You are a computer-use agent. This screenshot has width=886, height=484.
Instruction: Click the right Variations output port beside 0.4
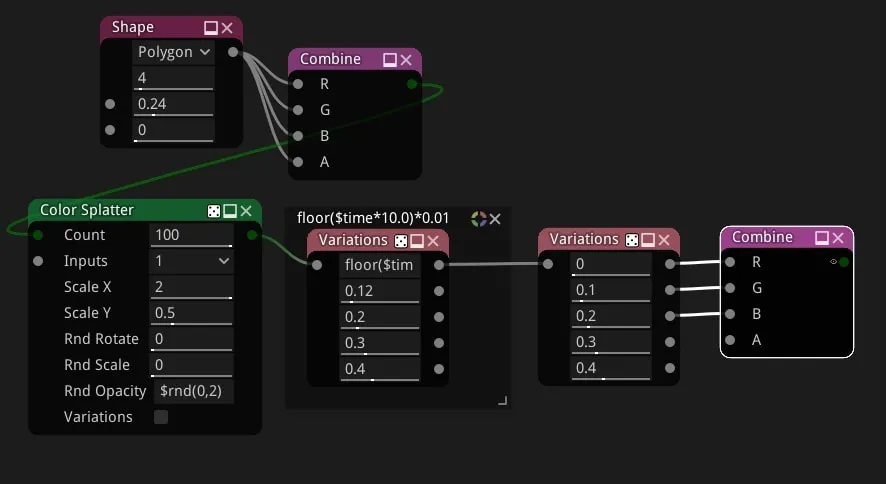tap(670, 368)
